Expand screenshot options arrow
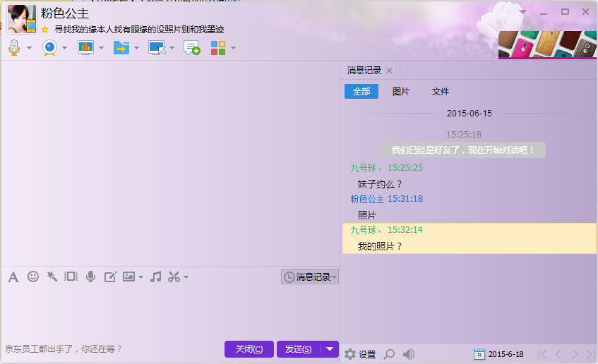 point(186,277)
